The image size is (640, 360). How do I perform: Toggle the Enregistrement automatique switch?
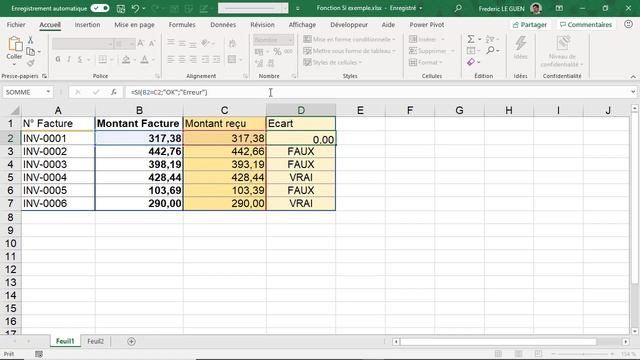[100, 8]
